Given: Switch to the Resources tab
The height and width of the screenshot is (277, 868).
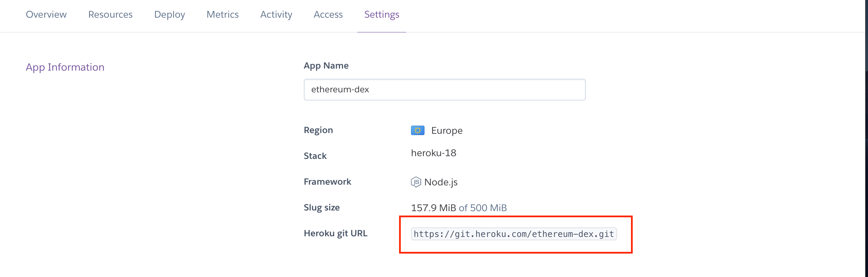Looking at the screenshot, I should 110,15.
